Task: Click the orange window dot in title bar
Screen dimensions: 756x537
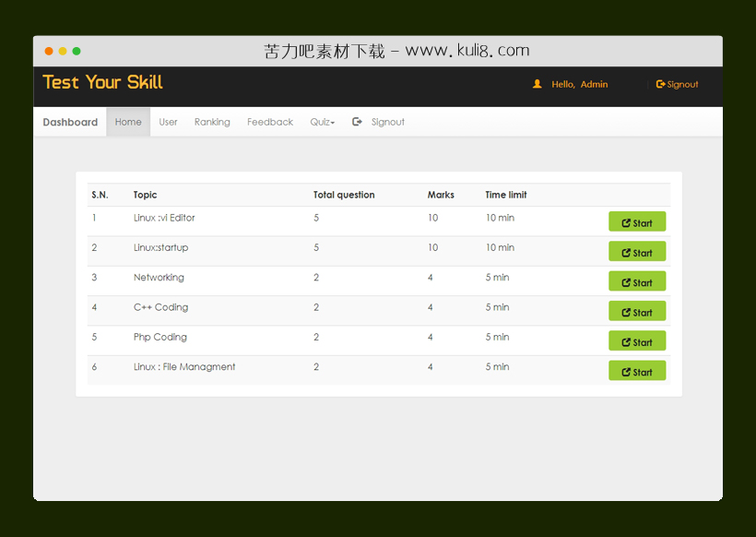Action: pos(49,51)
